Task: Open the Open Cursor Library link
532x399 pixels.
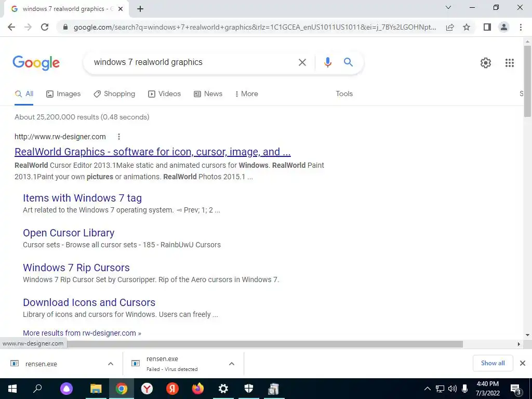Action: coord(69,233)
